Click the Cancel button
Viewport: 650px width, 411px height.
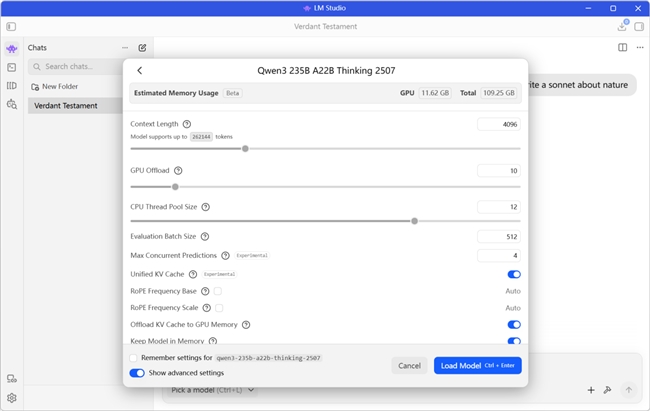point(409,365)
